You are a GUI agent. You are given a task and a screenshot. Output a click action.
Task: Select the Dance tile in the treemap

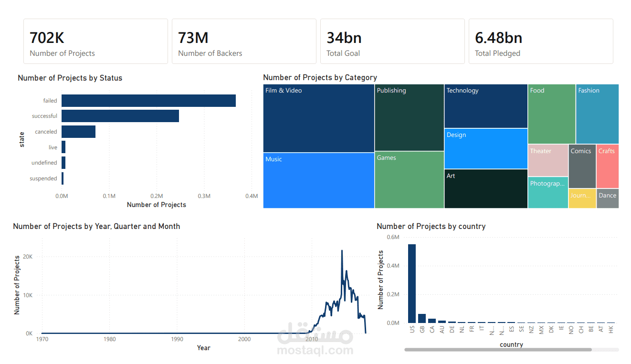pyautogui.click(x=607, y=198)
